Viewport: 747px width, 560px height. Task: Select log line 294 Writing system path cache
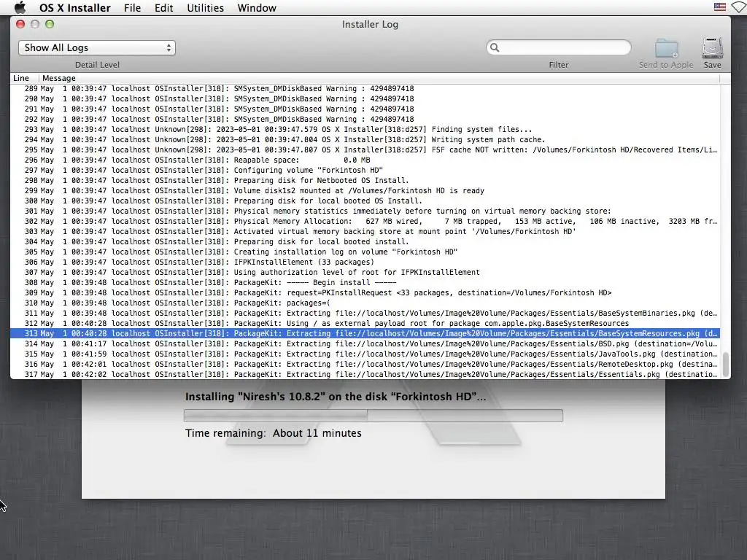pos(365,139)
